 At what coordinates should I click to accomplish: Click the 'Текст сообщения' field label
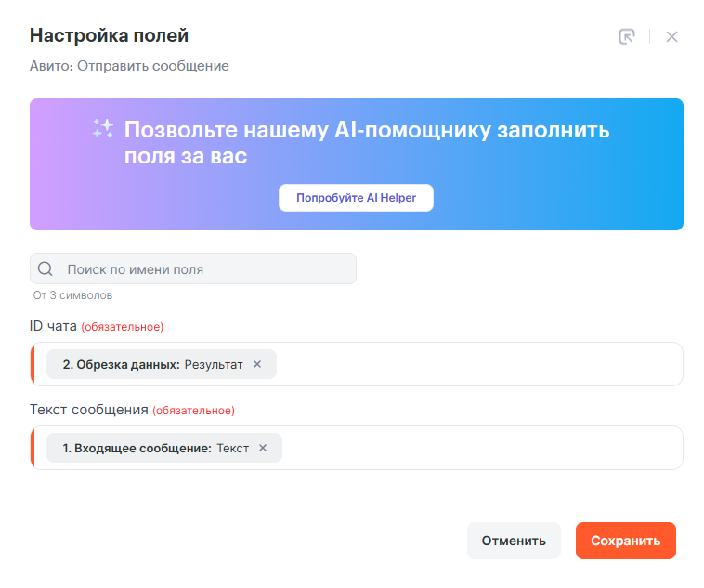(89, 410)
